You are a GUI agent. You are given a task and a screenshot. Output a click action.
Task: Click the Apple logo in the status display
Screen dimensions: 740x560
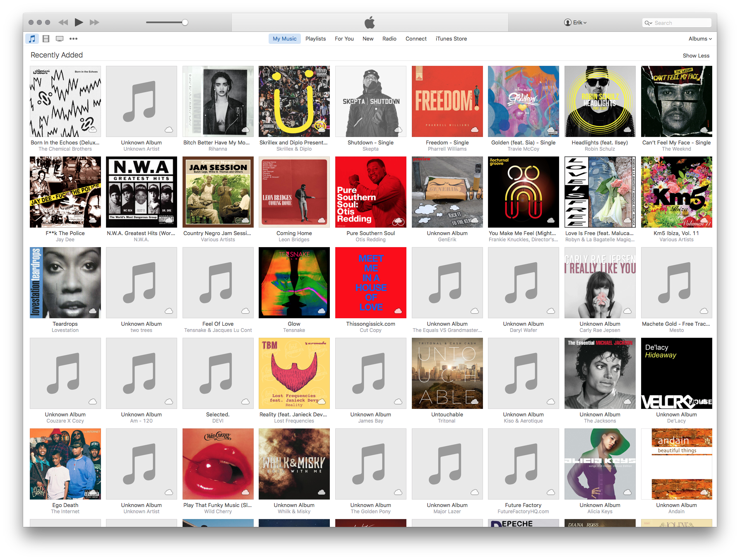pyautogui.click(x=370, y=22)
